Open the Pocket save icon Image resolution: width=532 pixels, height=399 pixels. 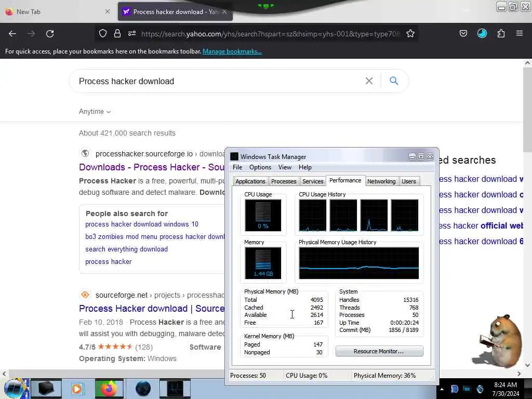pyautogui.click(x=463, y=33)
